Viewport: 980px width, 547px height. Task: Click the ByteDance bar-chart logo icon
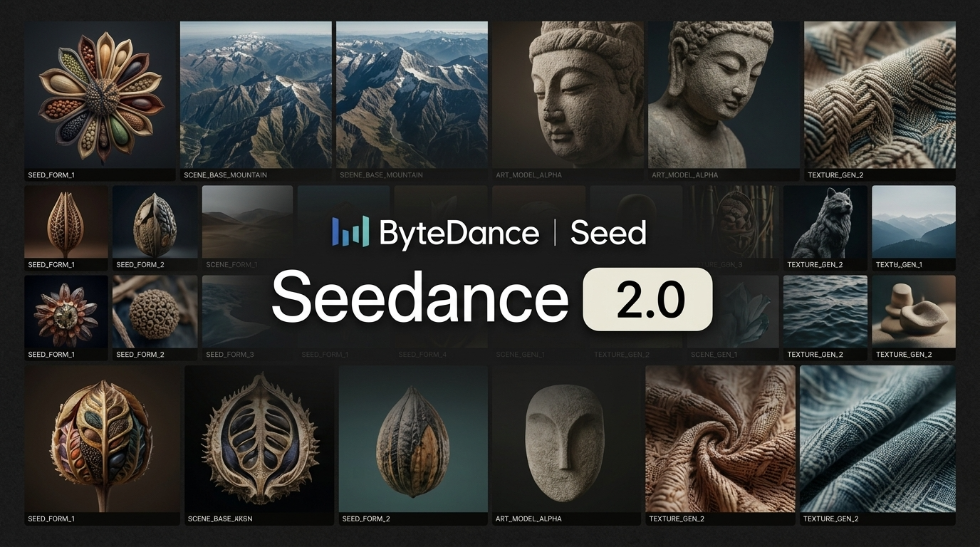[350, 232]
